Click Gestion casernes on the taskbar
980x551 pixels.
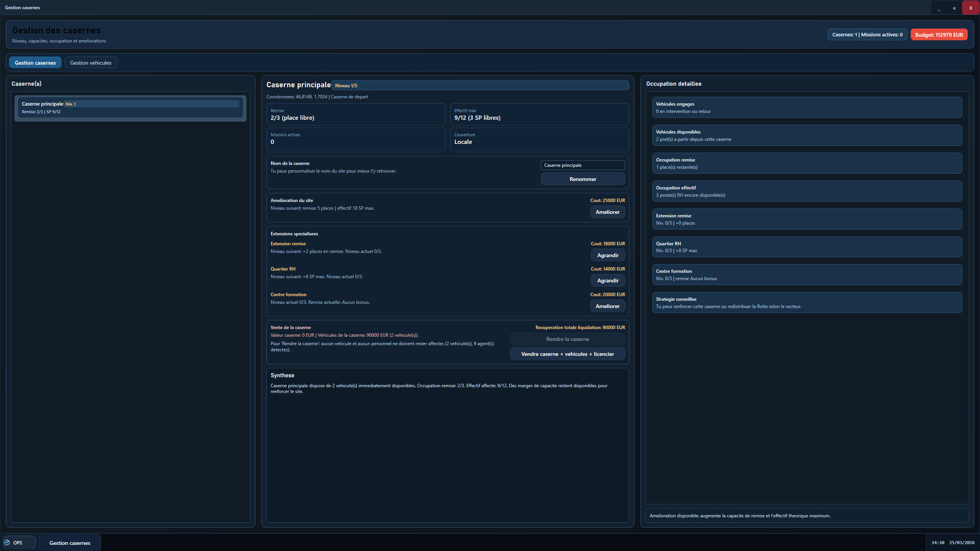[x=69, y=542]
